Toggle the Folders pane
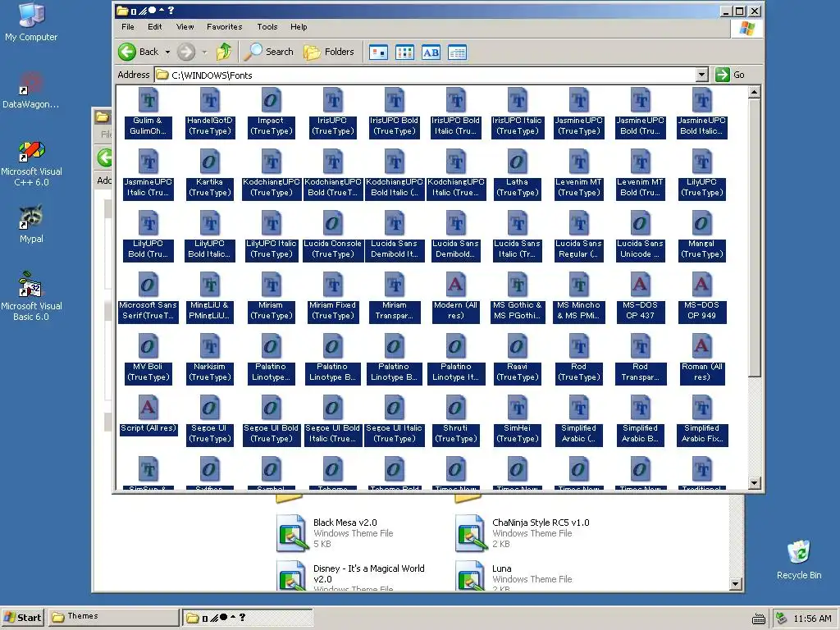Image resolution: width=840 pixels, height=630 pixels. point(329,52)
